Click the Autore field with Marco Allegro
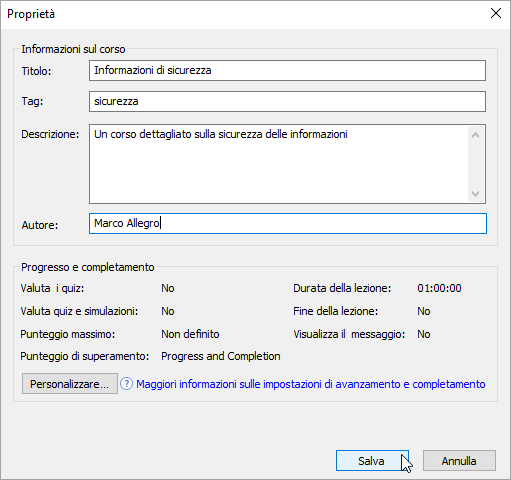The image size is (511, 480). 288,223
